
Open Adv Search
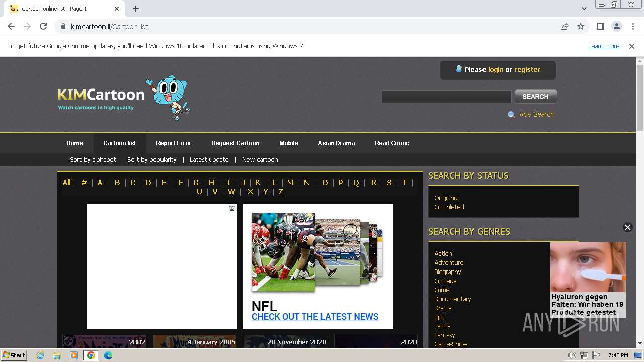click(x=537, y=114)
